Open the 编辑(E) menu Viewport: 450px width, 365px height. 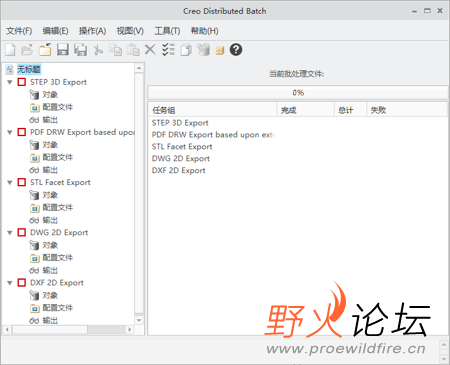click(x=56, y=31)
